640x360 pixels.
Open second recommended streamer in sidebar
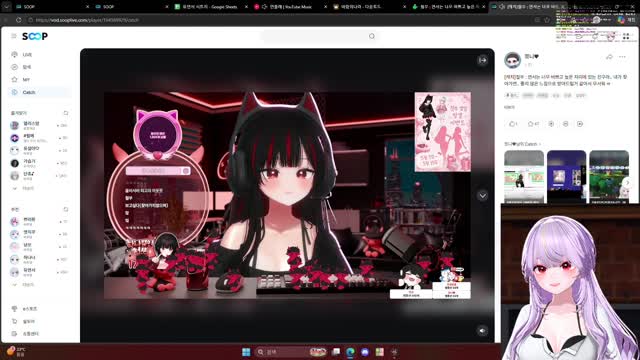coord(40,234)
